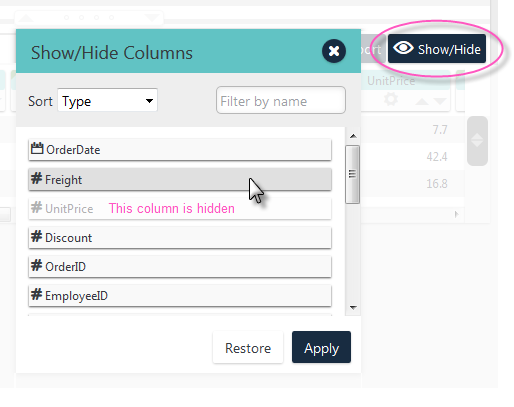This screenshot has height=407, width=514.
Task: Click the Apply button
Action: tap(321, 347)
